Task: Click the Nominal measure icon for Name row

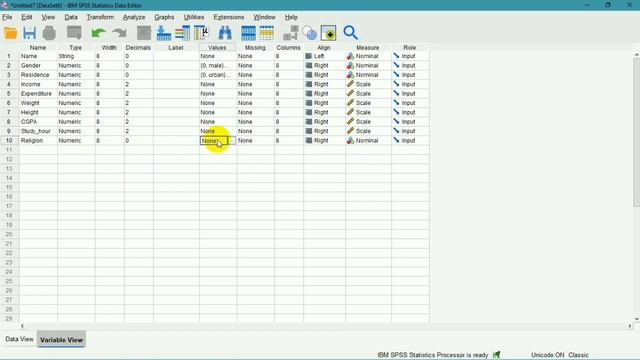Action: pos(350,56)
